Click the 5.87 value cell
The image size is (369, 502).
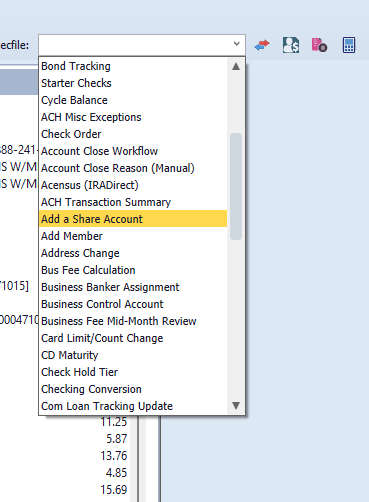pyautogui.click(x=117, y=439)
